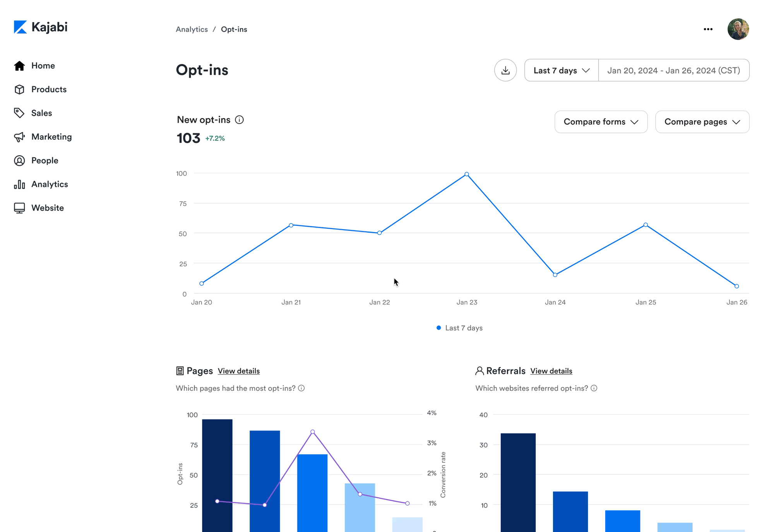Click the Referrals person icon
The width and height of the screenshot is (774, 532).
(479, 371)
